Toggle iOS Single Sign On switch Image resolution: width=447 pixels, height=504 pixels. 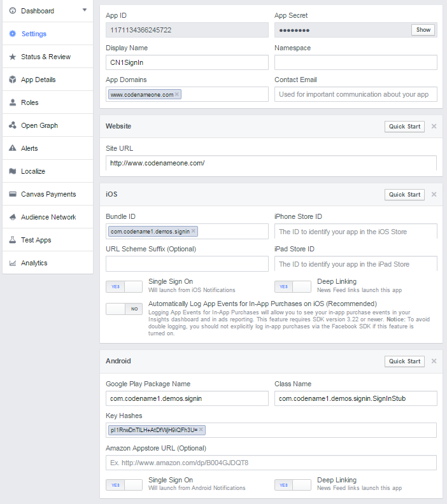pyautogui.click(x=124, y=286)
